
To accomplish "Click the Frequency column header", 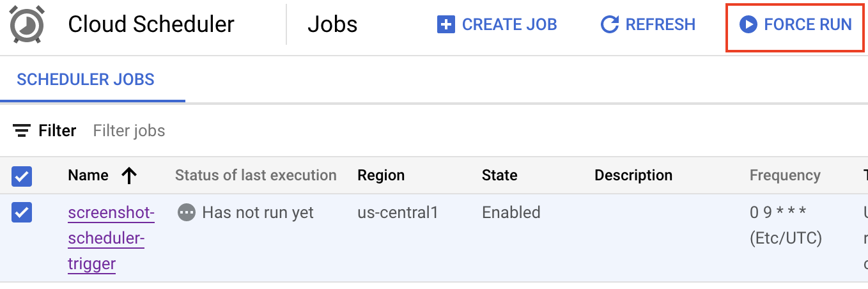I will [x=785, y=176].
